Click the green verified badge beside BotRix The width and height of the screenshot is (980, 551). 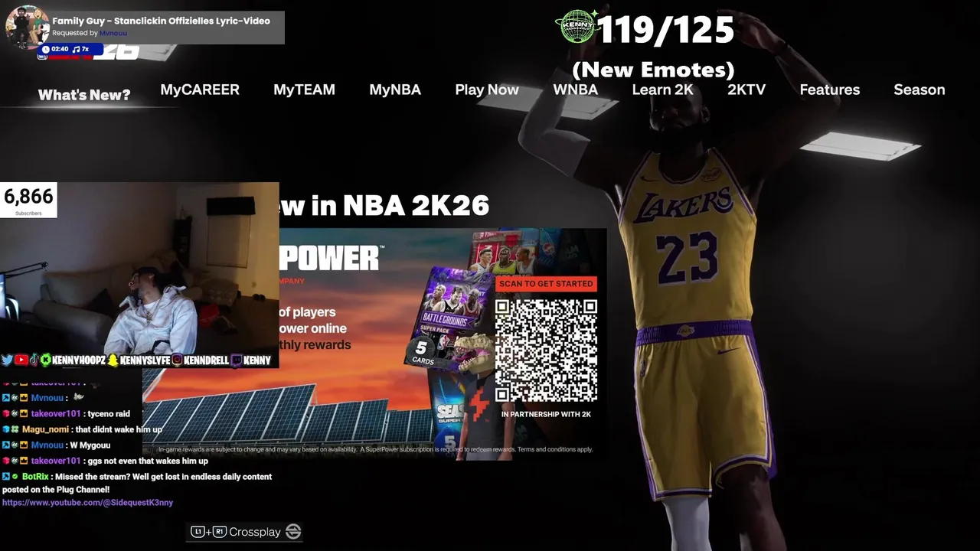click(15, 477)
